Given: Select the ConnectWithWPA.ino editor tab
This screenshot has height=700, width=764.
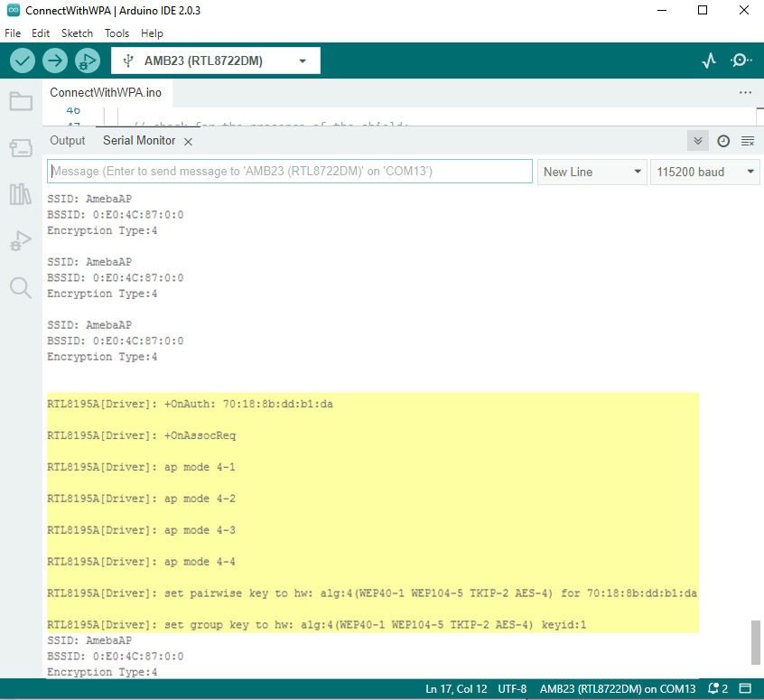Looking at the screenshot, I should pos(106,93).
